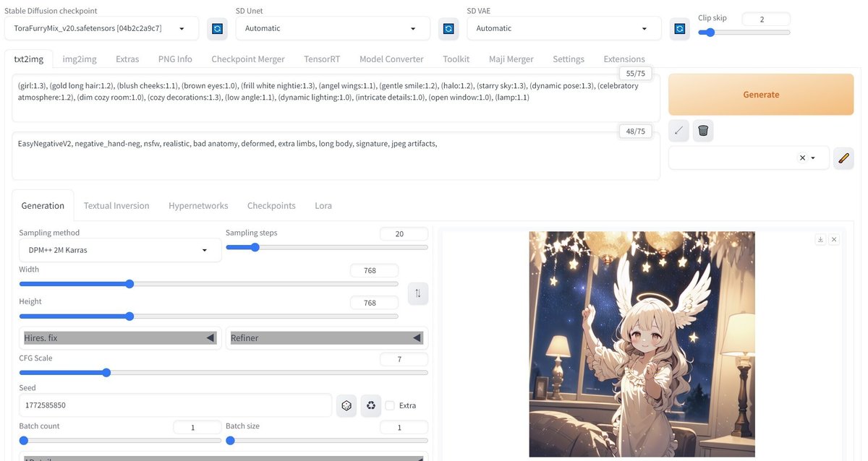Reuse last seed via the recycle icon
The image size is (868, 461).
(370, 405)
